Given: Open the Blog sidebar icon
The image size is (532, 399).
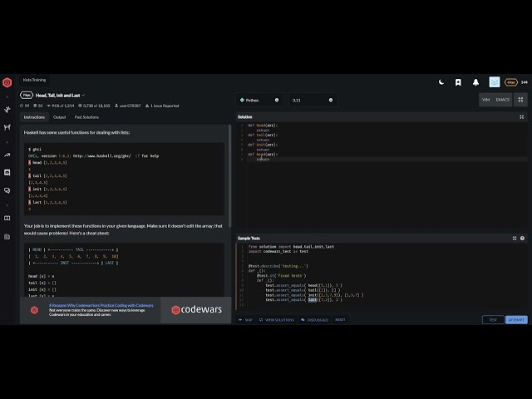Looking at the screenshot, I should (x=7, y=236).
